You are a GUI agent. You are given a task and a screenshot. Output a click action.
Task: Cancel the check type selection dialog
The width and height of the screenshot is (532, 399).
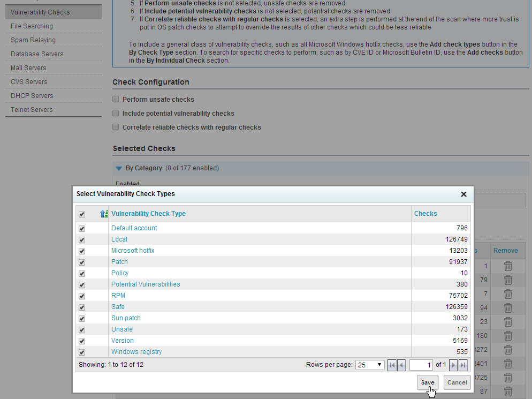click(x=457, y=382)
